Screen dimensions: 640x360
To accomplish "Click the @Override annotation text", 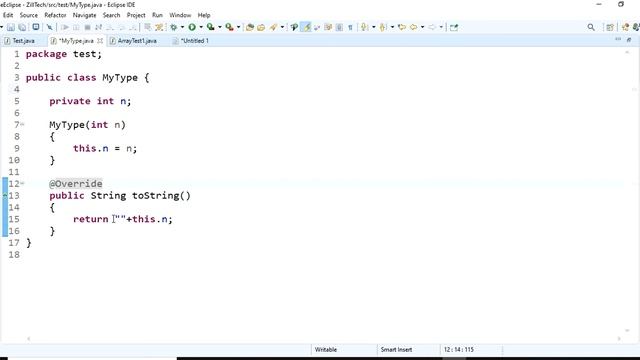I will (x=76, y=184).
